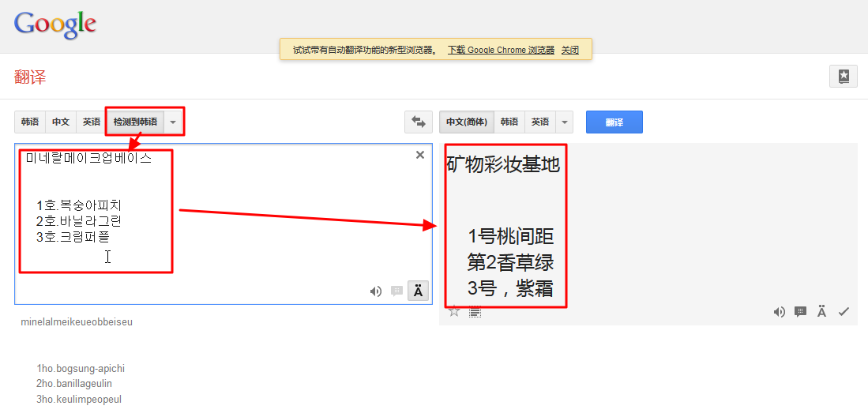
Task: Rate the translation with the checkmark
Action: 844,312
